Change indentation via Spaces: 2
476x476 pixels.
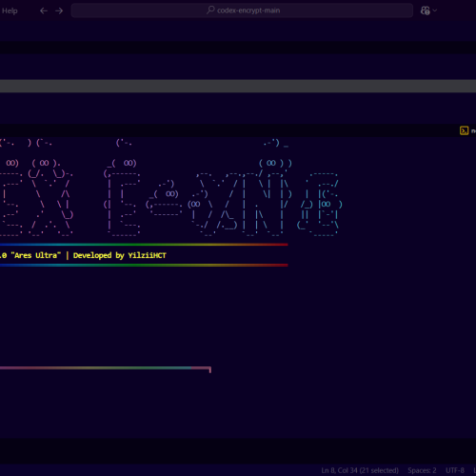click(422, 470)
